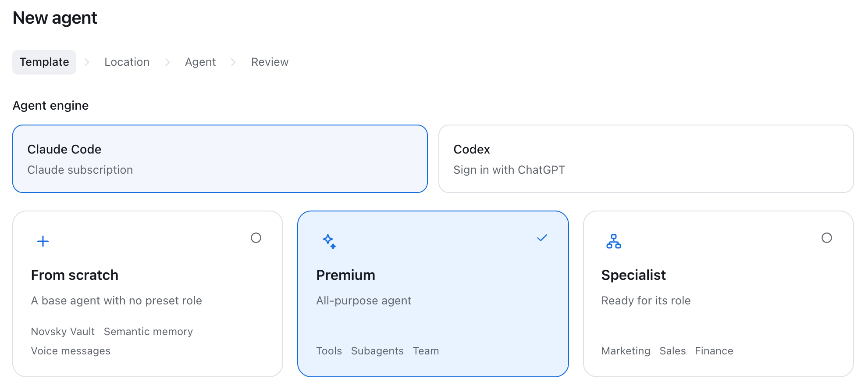Image resolution: width=868 pixels, height=386 pixels.
Task: Click the sparkle icon on Premium card
Action: point(329,241)
